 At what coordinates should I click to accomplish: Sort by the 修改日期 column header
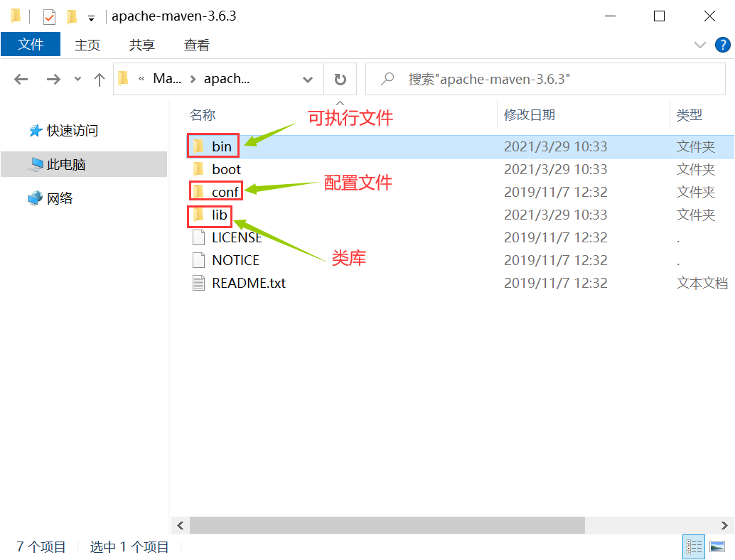[x=530, y=115]
